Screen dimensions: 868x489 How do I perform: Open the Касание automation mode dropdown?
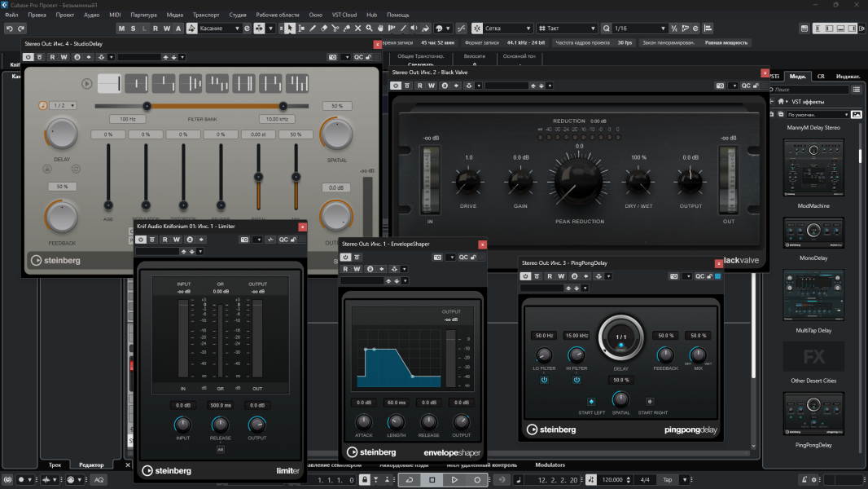219,29
